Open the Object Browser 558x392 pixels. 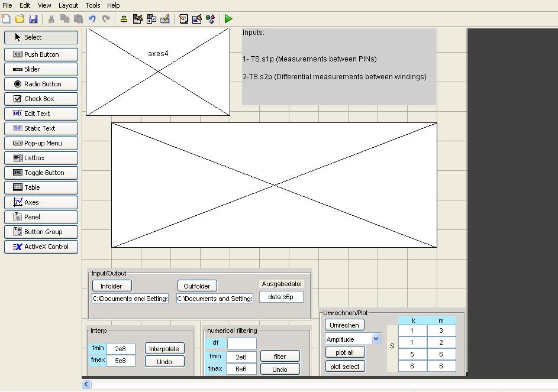211,19
